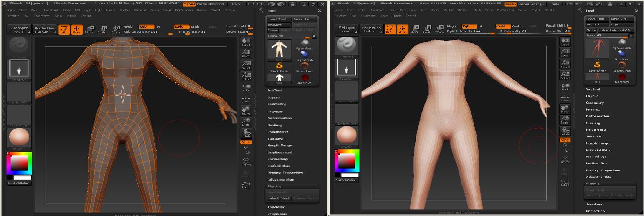Pick a color in wireframe window color square

20,164
